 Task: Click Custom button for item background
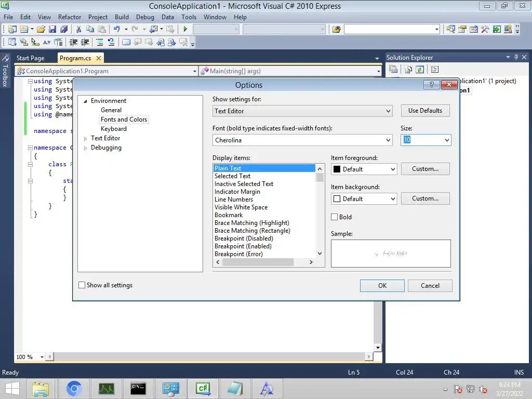pyautogui.click(x=425, y=198)
